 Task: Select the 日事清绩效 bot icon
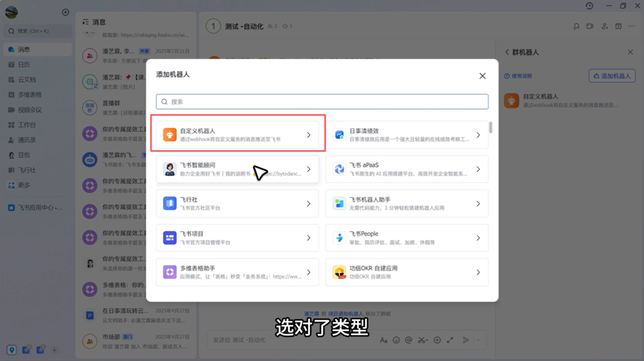click(x=339, y=135)
